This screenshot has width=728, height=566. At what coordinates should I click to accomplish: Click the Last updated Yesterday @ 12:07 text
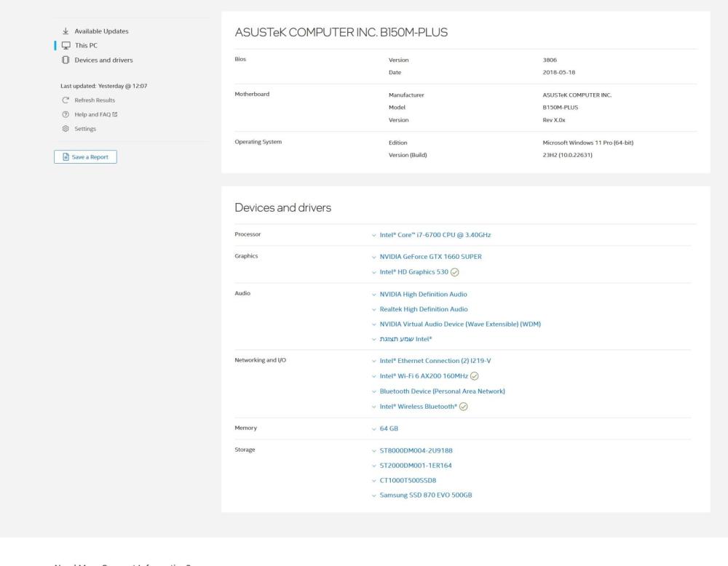[x=103, y=86]
